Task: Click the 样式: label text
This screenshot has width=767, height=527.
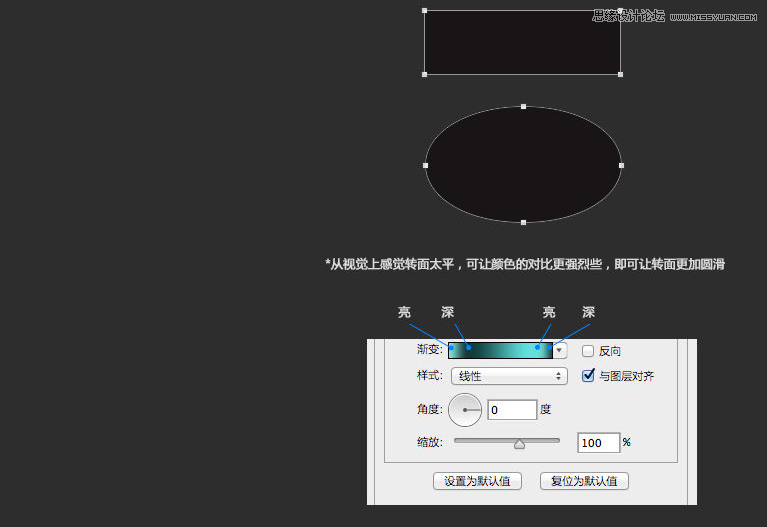Action: (430, 375)
